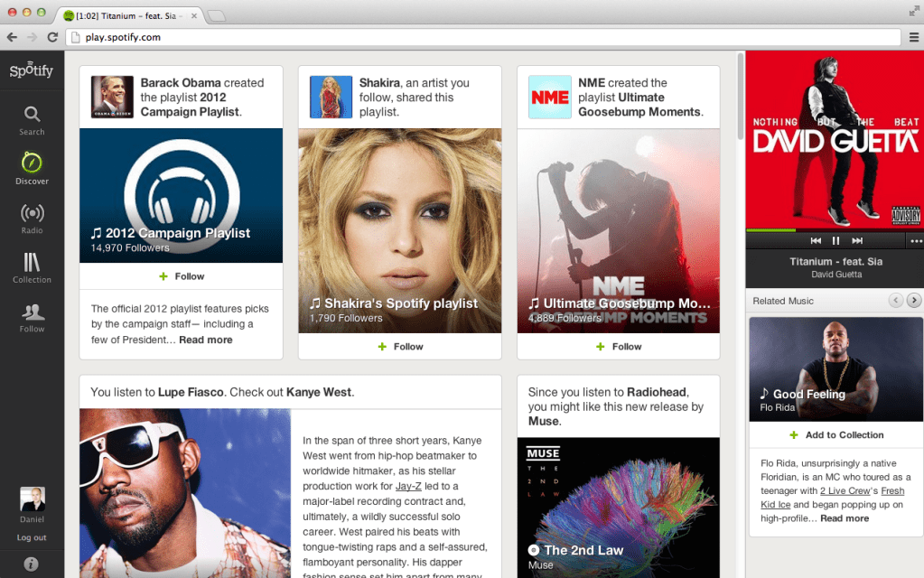Open a new browser tab
924x578 pixels.
coord(217,16)
